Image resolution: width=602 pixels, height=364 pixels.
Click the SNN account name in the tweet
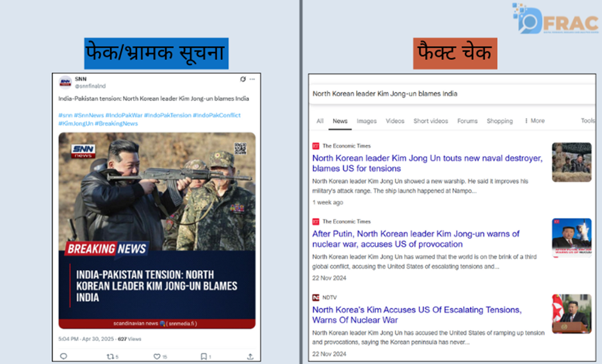coord(81,79)
